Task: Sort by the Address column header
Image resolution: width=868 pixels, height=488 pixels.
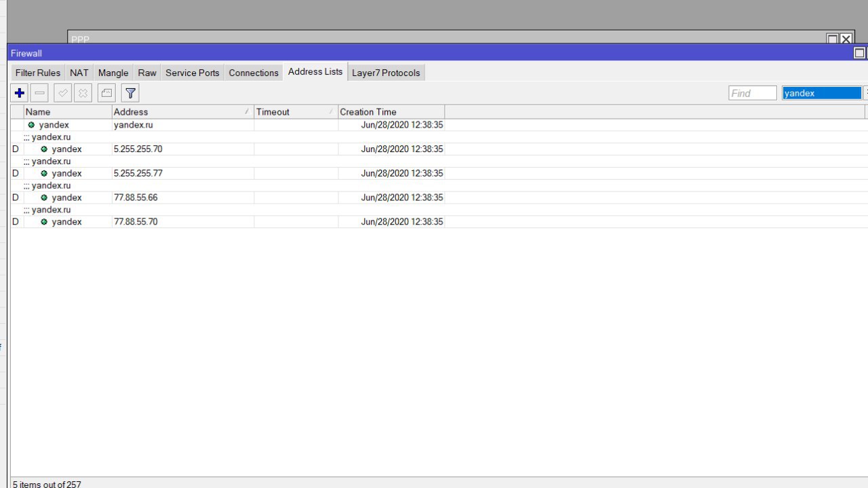Action: pos(183,112)
